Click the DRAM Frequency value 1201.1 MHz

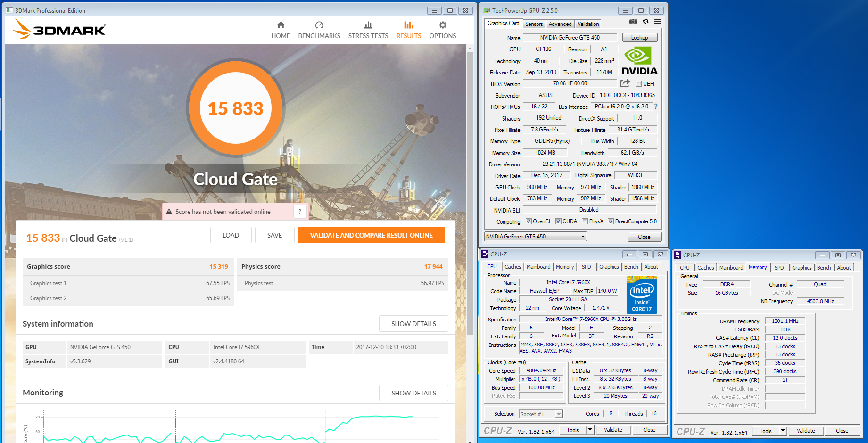(x=785, y=321)
